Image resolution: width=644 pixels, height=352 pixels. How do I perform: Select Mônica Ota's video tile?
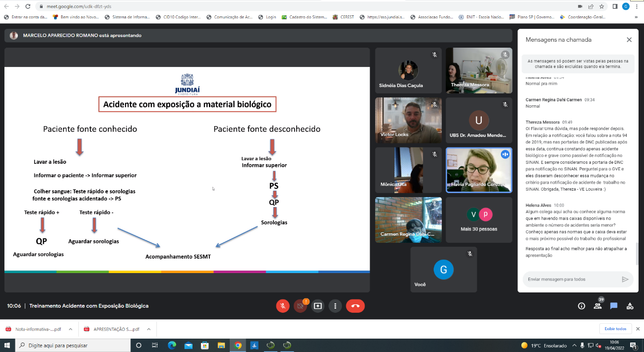pos(408,170)
